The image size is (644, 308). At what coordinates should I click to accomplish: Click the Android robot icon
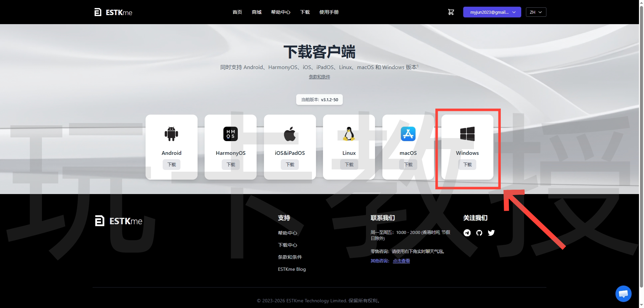coord(171,134)
